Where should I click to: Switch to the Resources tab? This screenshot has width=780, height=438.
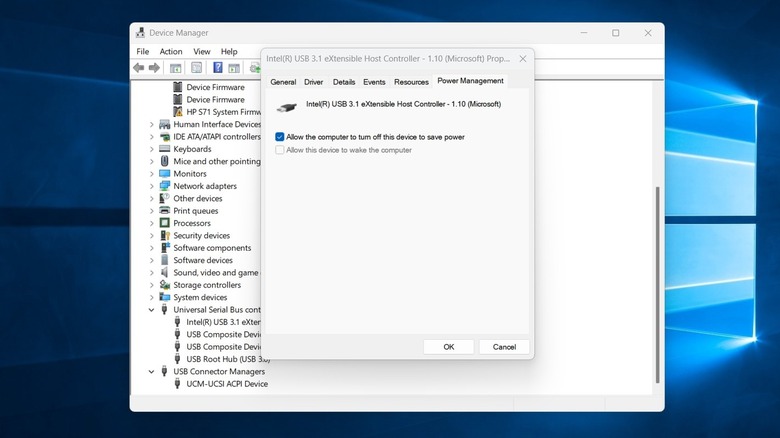tap(411, 82)
